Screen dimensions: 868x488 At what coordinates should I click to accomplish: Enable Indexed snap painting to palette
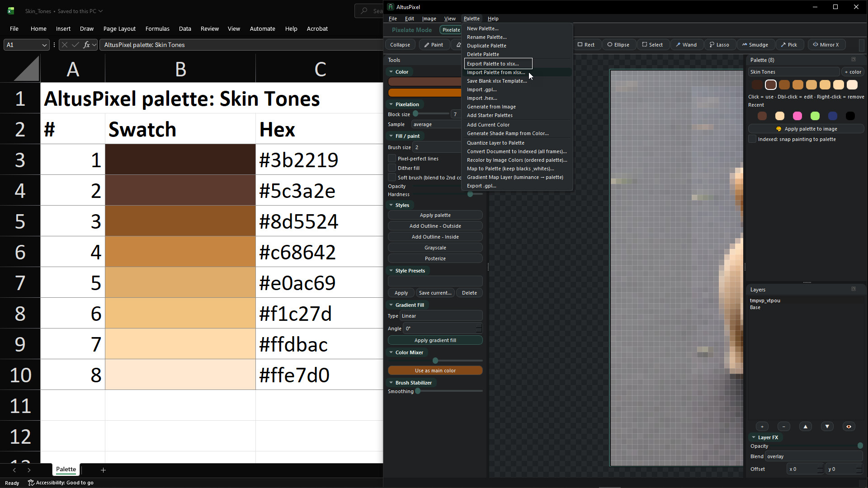(753, 139)
